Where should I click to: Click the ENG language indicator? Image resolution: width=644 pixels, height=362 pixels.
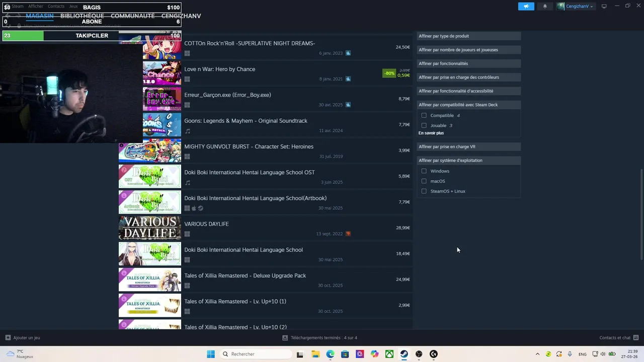point(583,354)
